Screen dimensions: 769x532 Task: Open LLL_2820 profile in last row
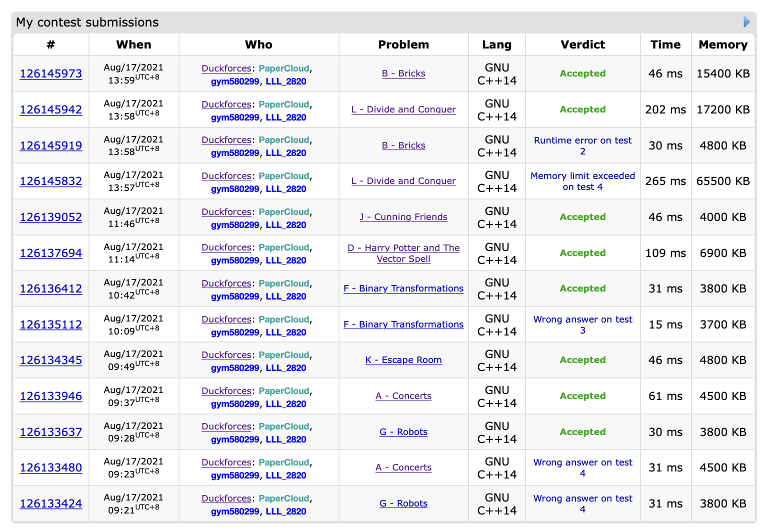[x=286, y=511]
